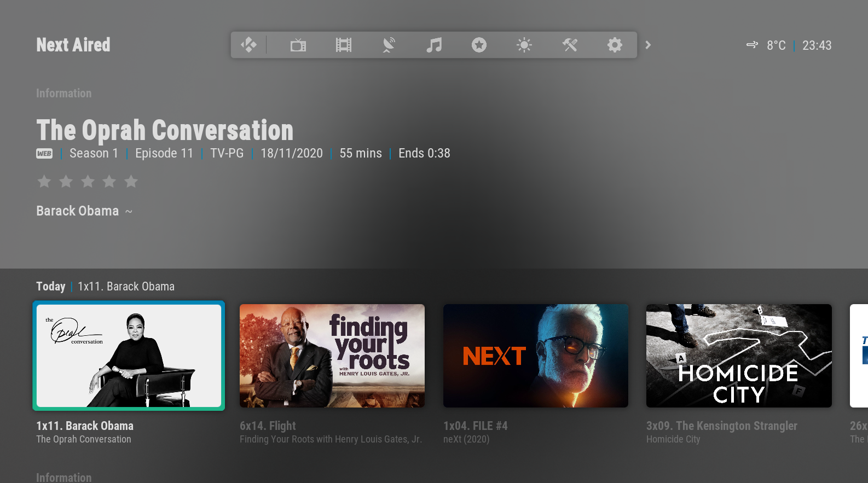Image resolution: width=868 pixels, height=483 pixels.
Task: Open Live TV with the satellite dish icon
Action: click(x=389, y=45)
